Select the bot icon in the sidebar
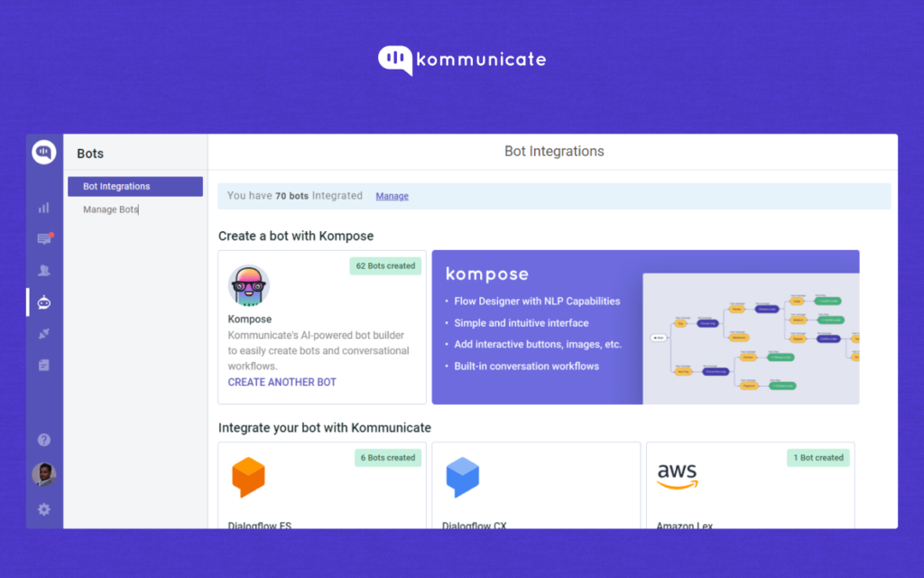The width and height of the screenshot is (924, 578). pos(44,302)
